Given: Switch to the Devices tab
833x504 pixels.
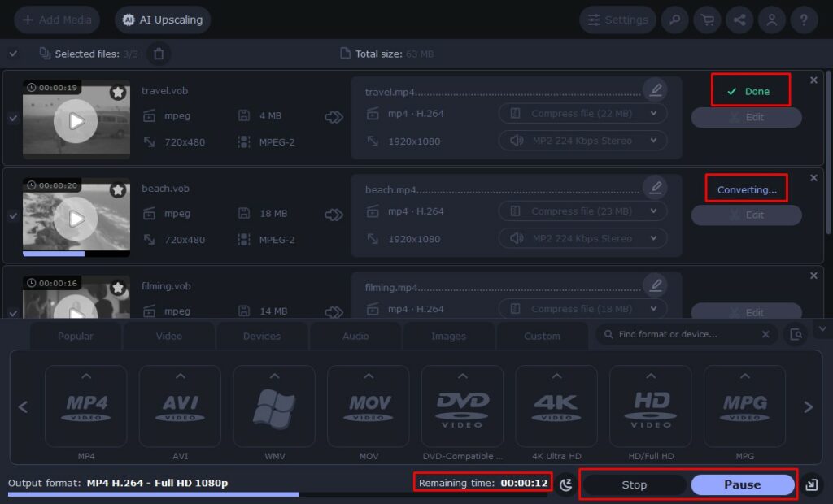Looking at the screenshot, I should coord(262,335).
